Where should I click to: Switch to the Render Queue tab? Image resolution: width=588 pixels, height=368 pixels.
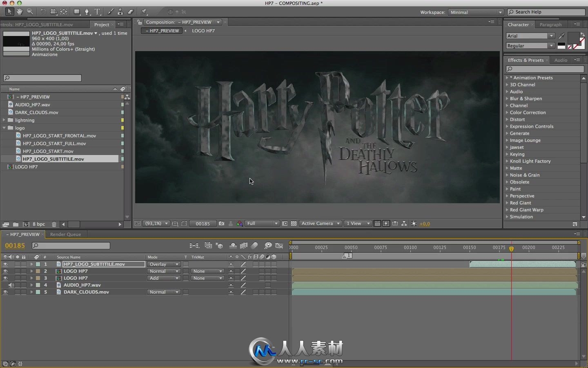tap(65, 234)
